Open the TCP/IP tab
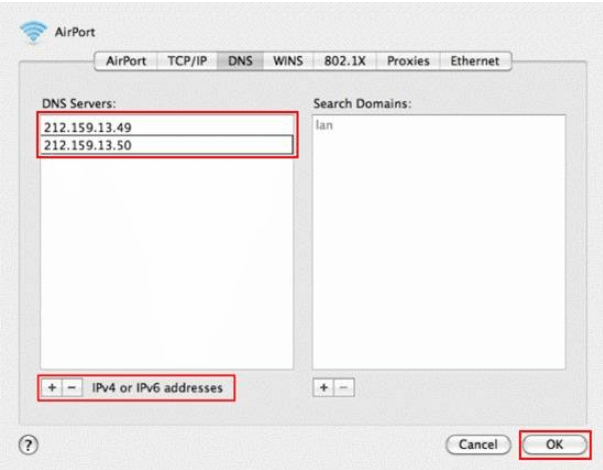603x470 pixels. tap(186, 61)
